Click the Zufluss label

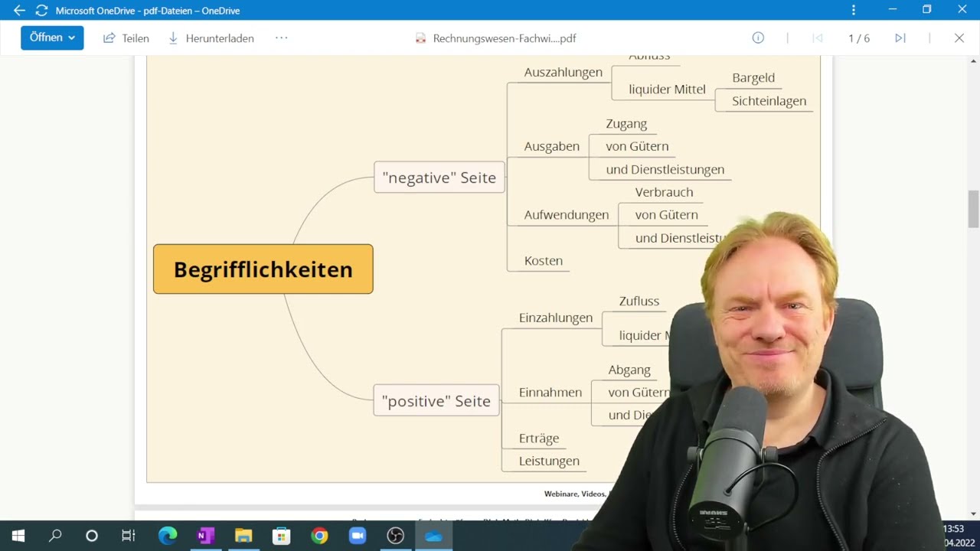[639, 302]
